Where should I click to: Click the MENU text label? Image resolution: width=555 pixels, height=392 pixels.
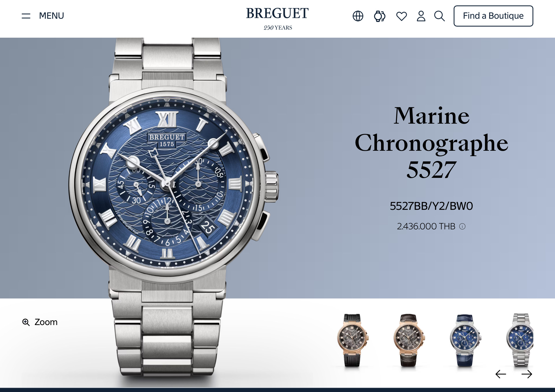pos(51,16)
